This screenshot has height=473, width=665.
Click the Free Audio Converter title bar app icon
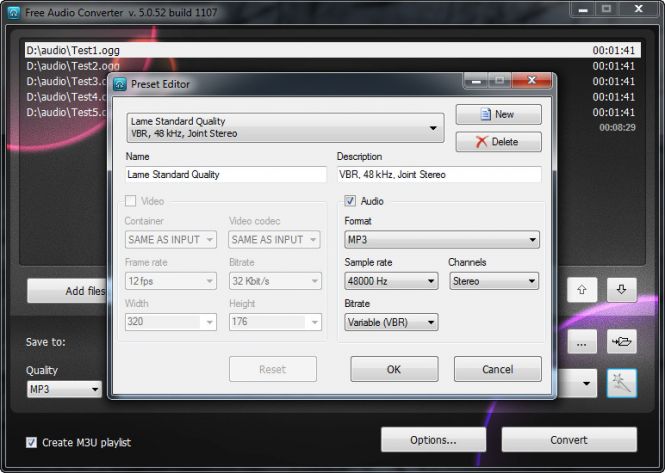click(14, 12)
